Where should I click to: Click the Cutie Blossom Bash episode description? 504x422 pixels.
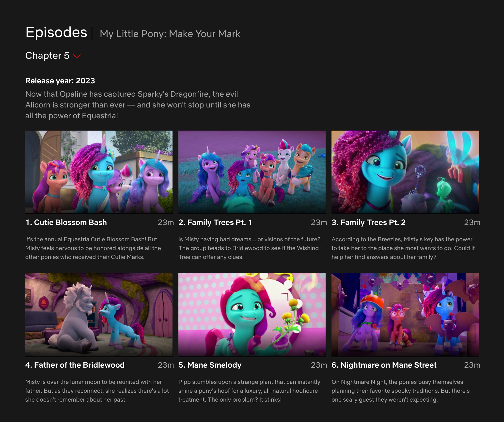point(93,248)
